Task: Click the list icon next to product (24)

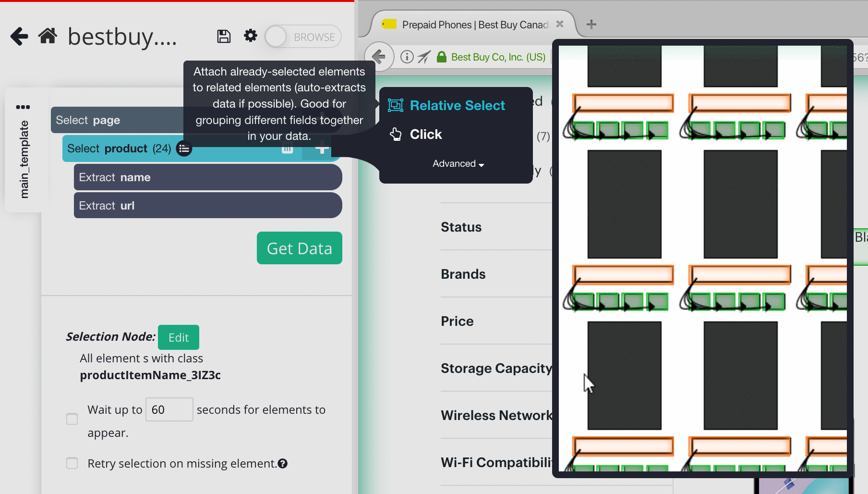Action: click(x=184, y=148)
